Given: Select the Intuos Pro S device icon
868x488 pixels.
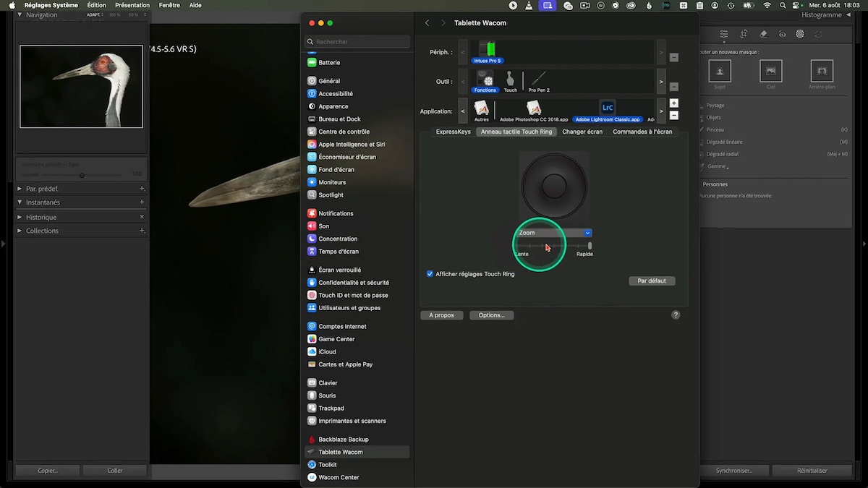Looking at the screenshot, I should [x=488, y=51].
